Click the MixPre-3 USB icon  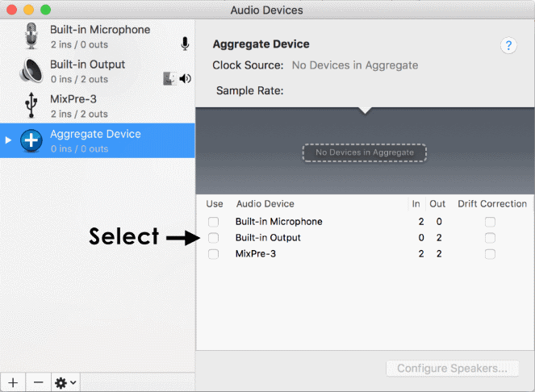[x=31, y=106]
